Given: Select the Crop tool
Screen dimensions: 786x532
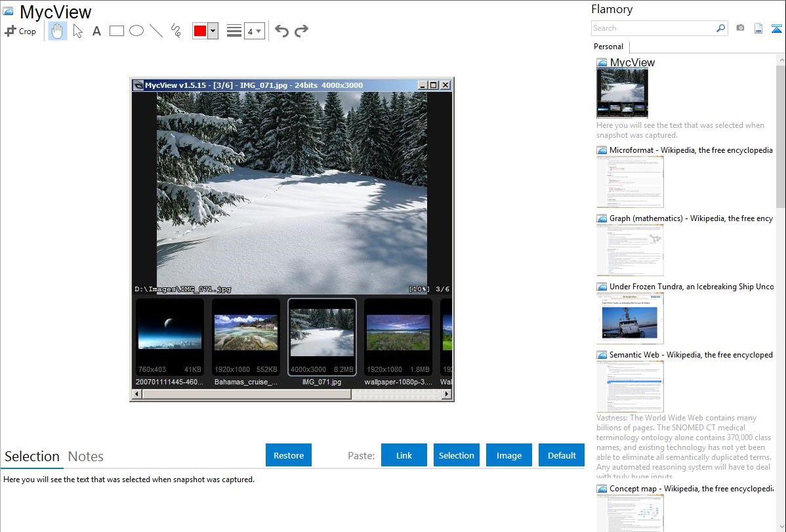Looking at the screenshot, I should 20,31.
